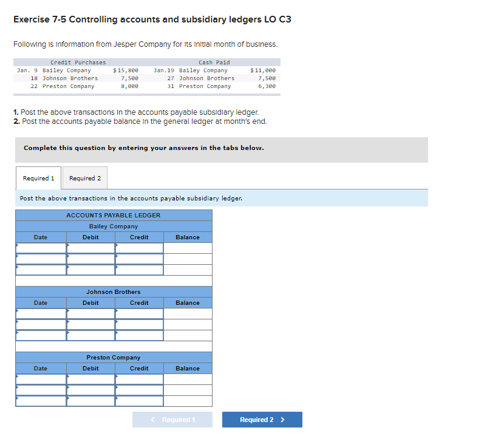This screenshot has width=504, height=436.
Task: Click Preston Company's first Balance cell
Action: (187, 379)
